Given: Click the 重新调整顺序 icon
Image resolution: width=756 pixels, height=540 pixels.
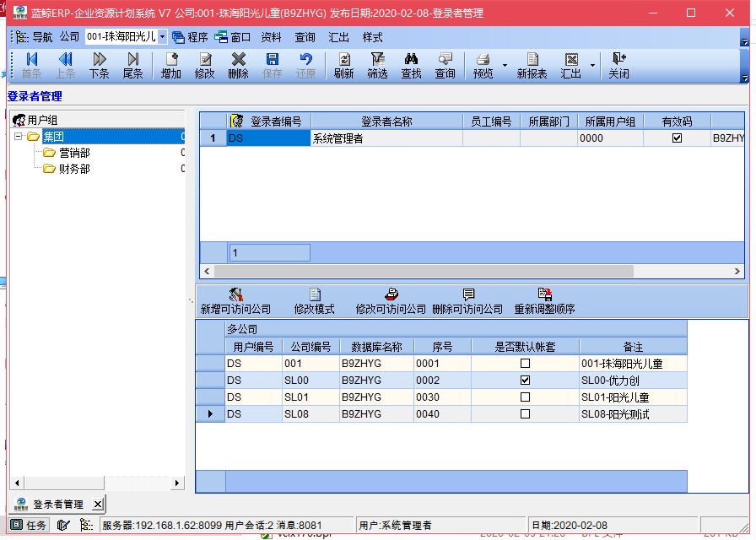Looking at the screenshot, I should click(x=544, y=295).
